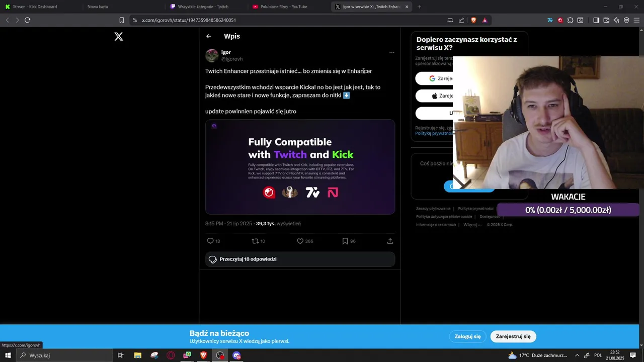The height and width of the screenshot is (362, 644).
Task: Share the post using the share icon
Action: 390,241
